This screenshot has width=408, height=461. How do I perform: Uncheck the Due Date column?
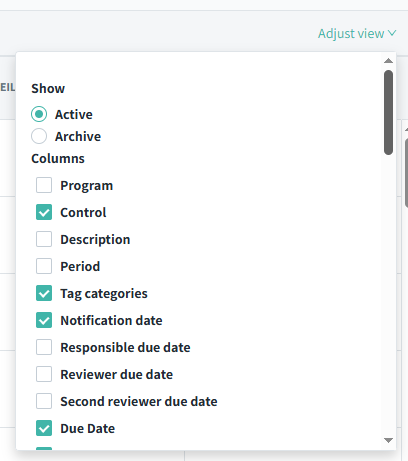click(44, 428)
